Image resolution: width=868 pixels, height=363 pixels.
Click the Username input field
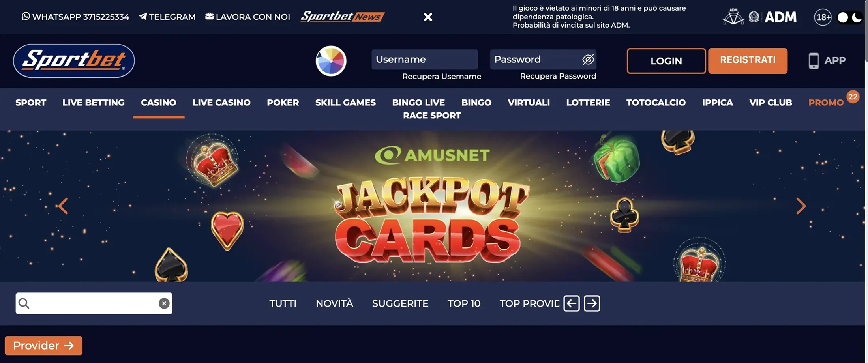point(424,60)
